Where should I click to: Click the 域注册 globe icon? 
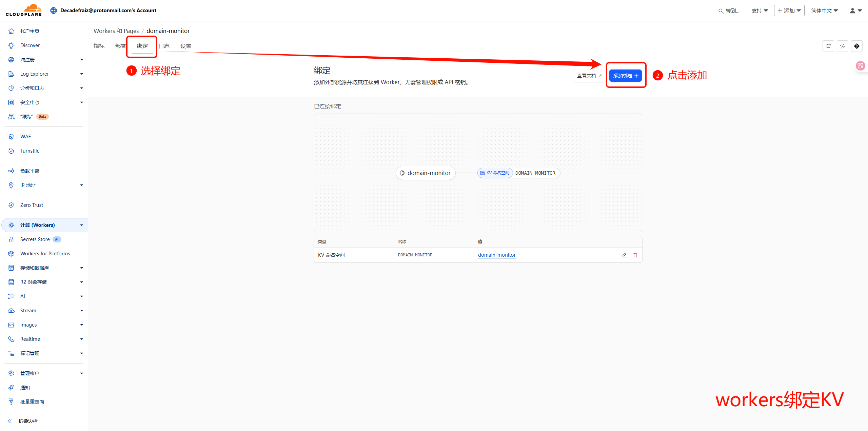point(11,60)
